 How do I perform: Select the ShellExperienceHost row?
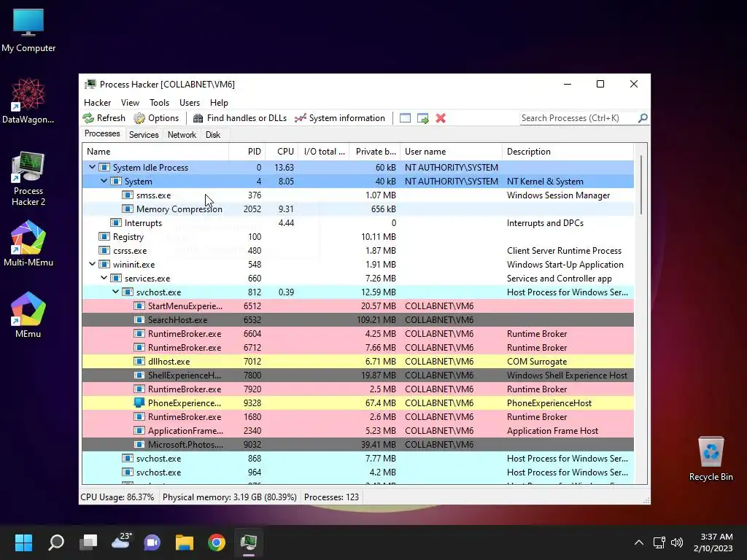(x=357, y=376)
